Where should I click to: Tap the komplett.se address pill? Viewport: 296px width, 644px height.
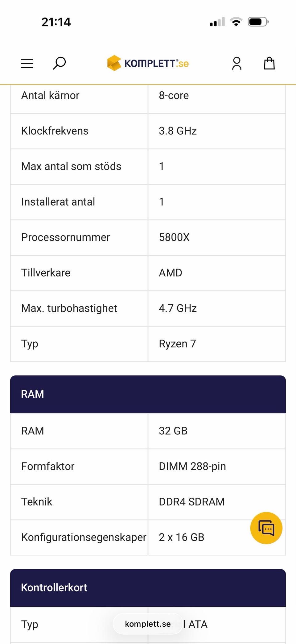click(148, 624)
